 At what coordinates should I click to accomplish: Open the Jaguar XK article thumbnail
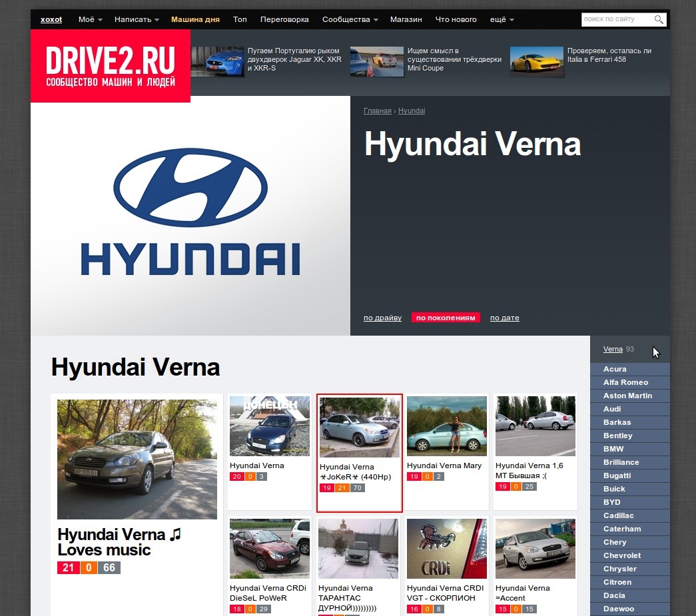point(218,61)
